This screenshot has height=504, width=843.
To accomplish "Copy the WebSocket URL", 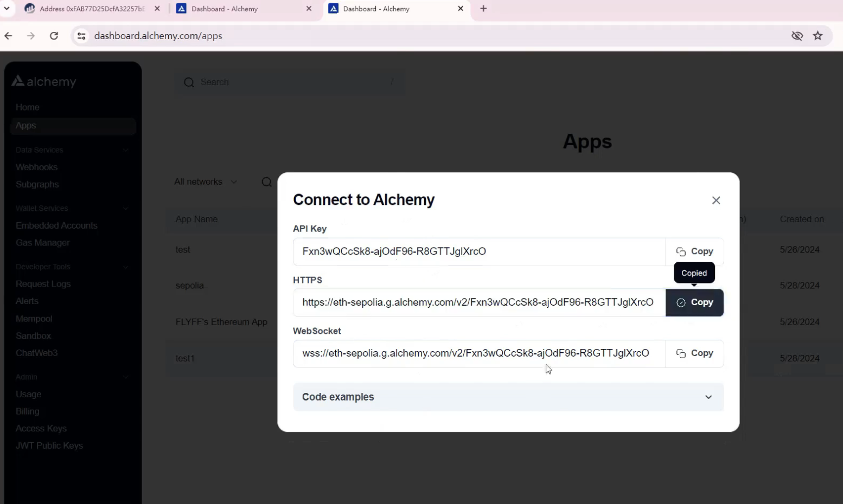I will [x=694, y=353].
